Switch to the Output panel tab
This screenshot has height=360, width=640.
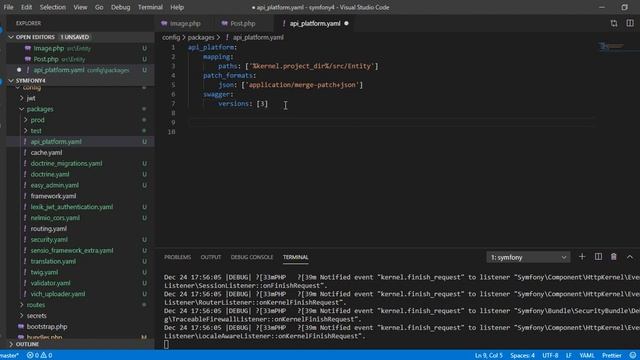click(x=211, y=258)
